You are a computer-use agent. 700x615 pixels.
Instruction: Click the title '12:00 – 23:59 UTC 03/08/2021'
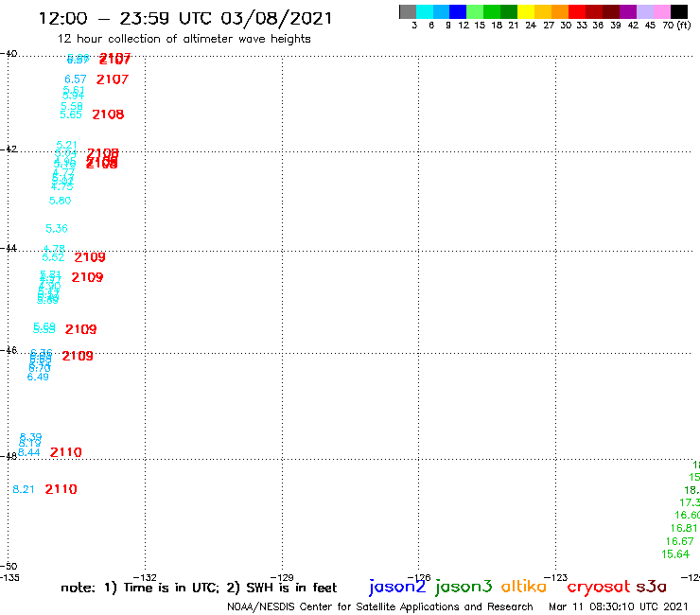pyautogui.click(x=185, y=19)
